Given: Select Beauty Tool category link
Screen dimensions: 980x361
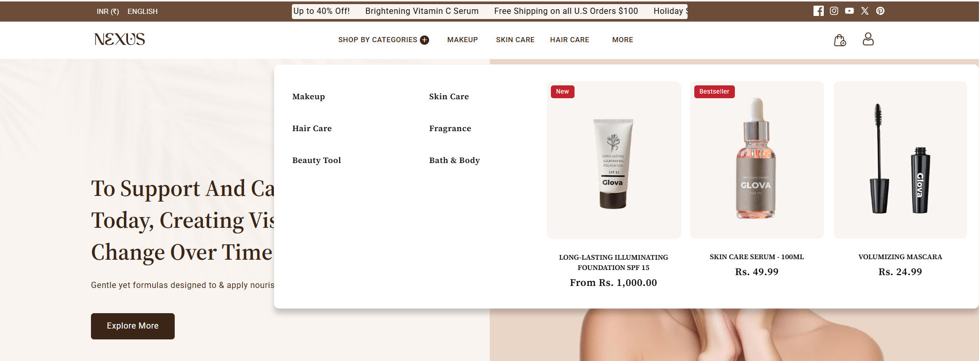Looking at the screenshot, I should click(317, 160).
